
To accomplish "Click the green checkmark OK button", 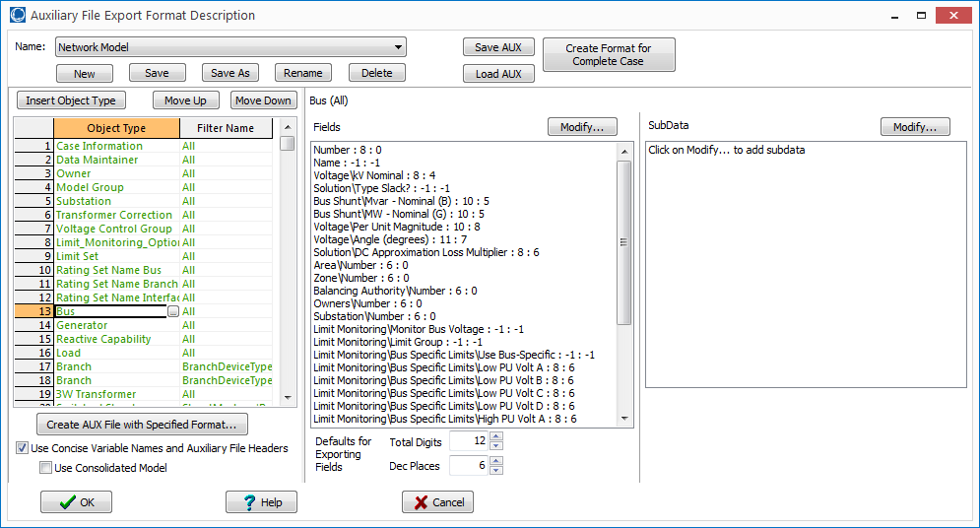I will click(76, 502).
